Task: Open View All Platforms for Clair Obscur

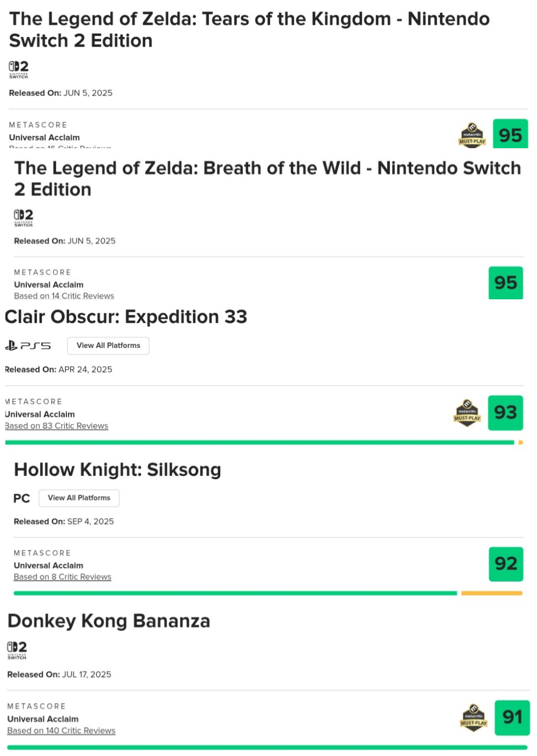Action: point(108,346)
